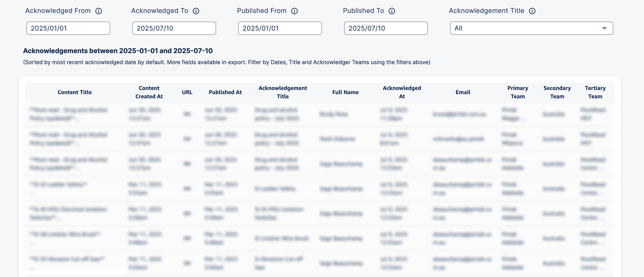Focus the Published From date input
Image resolution: width=644 pixels, height=277 pixels.
pos(280,28)
